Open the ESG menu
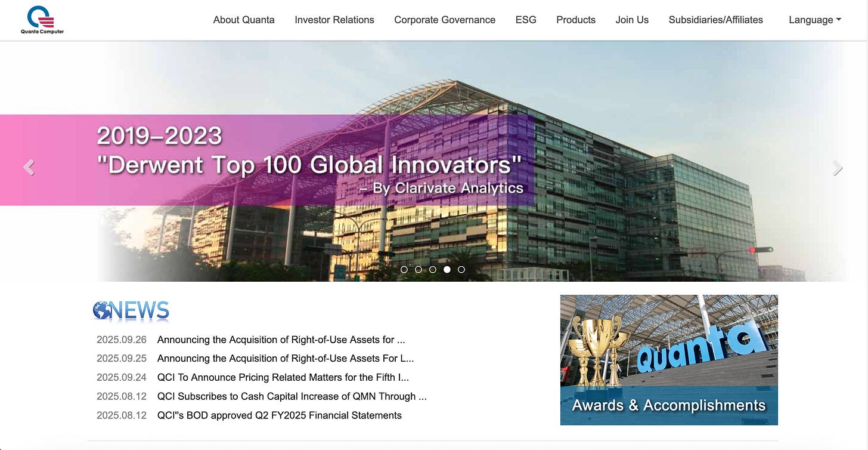 526,20
